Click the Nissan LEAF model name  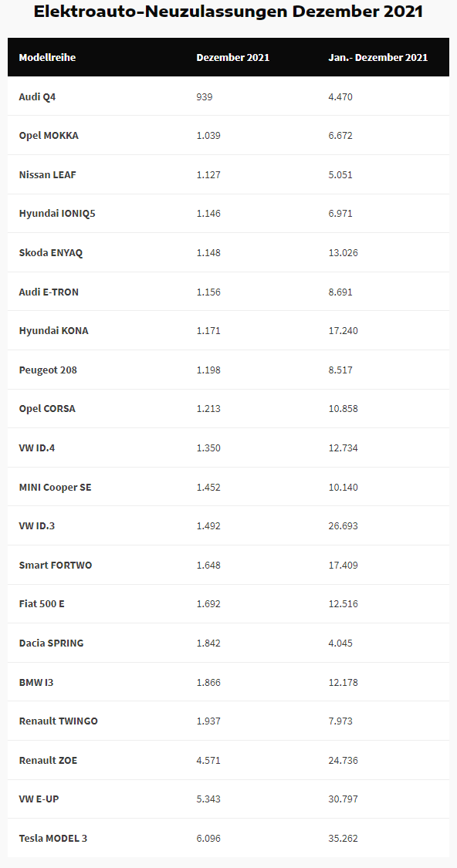(48, 175)
